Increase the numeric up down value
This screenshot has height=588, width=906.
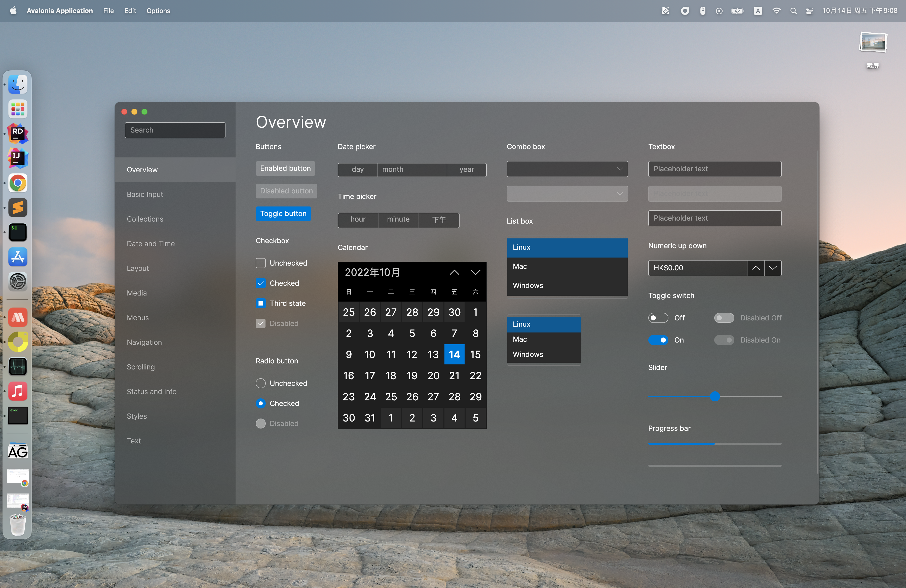(x=756, y=268)
